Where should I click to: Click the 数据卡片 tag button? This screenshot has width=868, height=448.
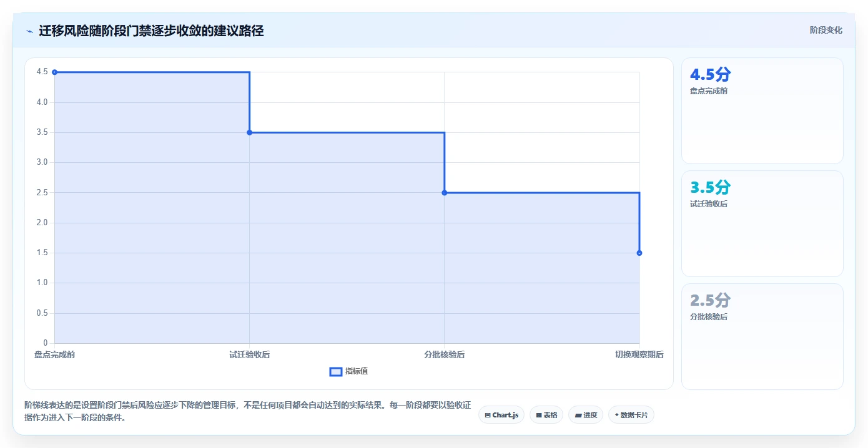[x=631, y=415]
